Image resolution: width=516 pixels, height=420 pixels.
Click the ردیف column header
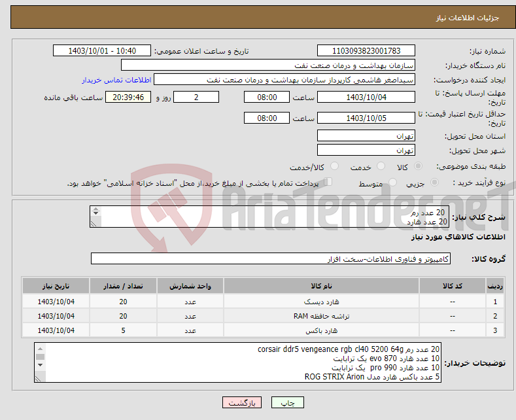495,286
